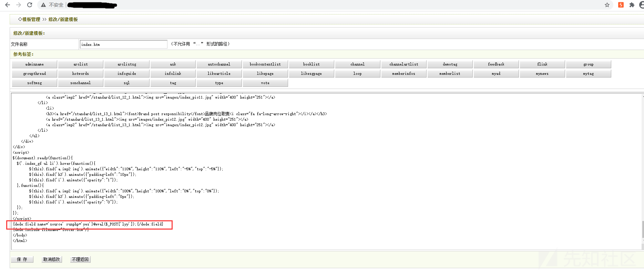This screenshot has width=644, height=272.
Task: Bookmark this page with the star icon
Action: [607, 5]
